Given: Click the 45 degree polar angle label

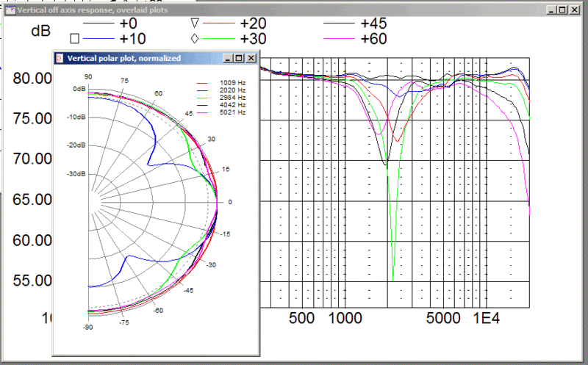Looking at the screenshot, I should point(189,114).
